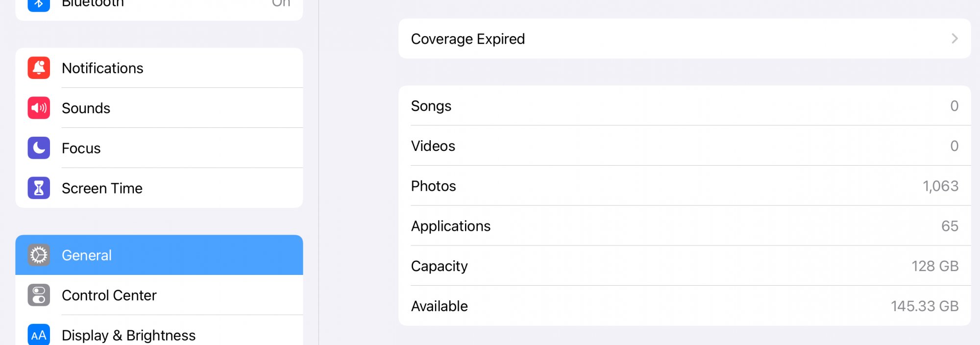
Task: Tap the Capacity 128 GB row
Action: [684, 266]
